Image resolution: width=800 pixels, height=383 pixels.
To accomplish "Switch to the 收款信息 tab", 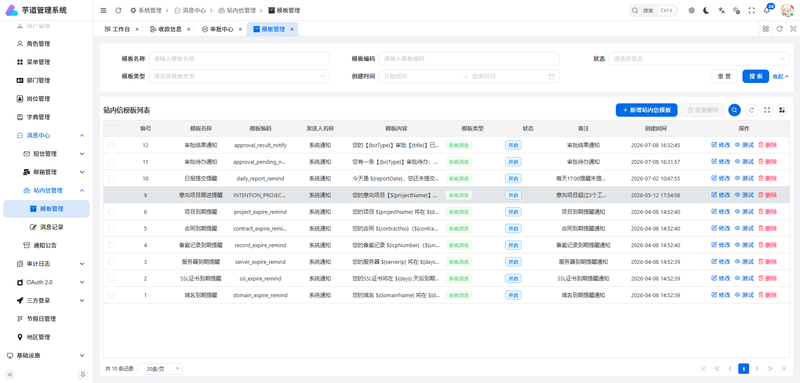I will click(169, 30).
